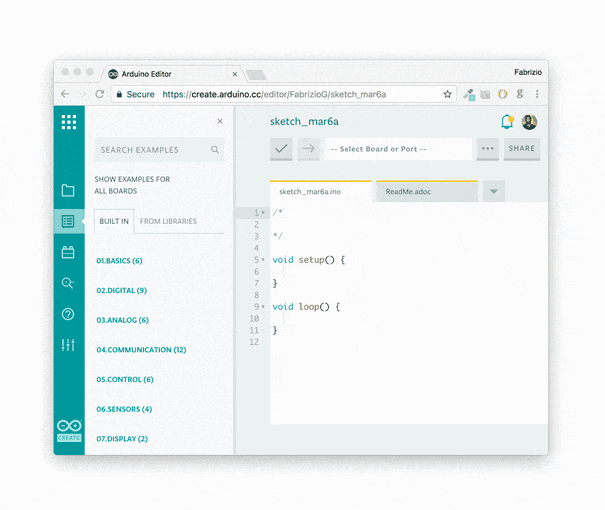Bookmark the page with the star icon
Viewport: 605px width, 510px height.
[x=448, y=94]
